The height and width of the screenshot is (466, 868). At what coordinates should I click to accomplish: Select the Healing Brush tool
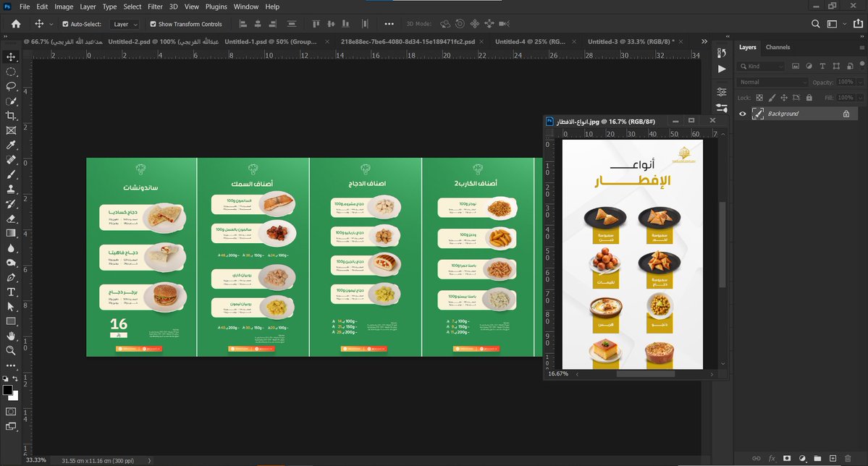coord(11,160)
